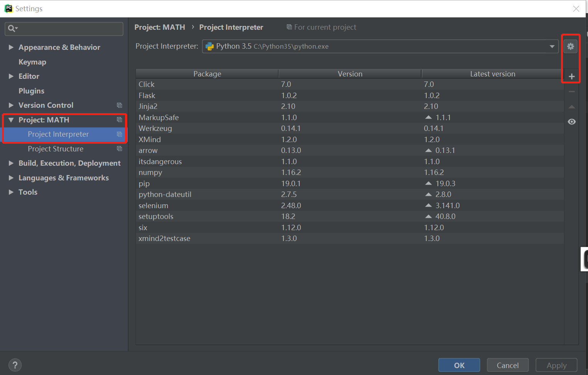Expand the Version Control arrow

[x=11, y=105]
